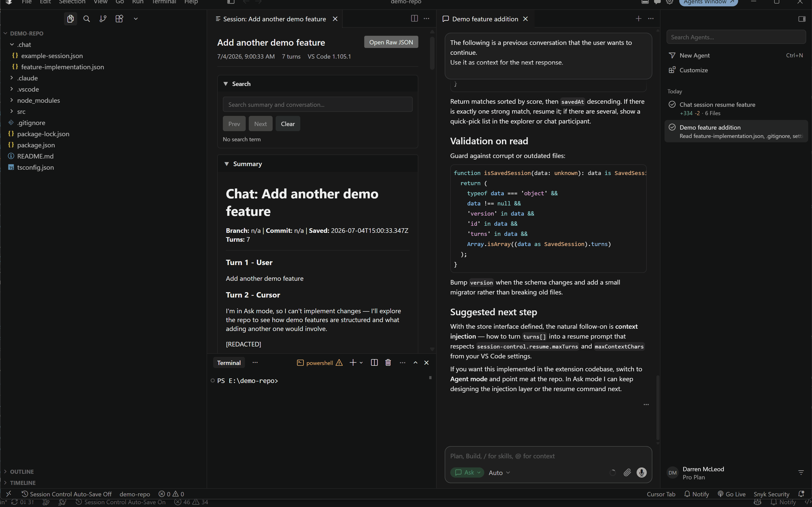Toggle primary sidebar layout in title bar

pos(231,2)
